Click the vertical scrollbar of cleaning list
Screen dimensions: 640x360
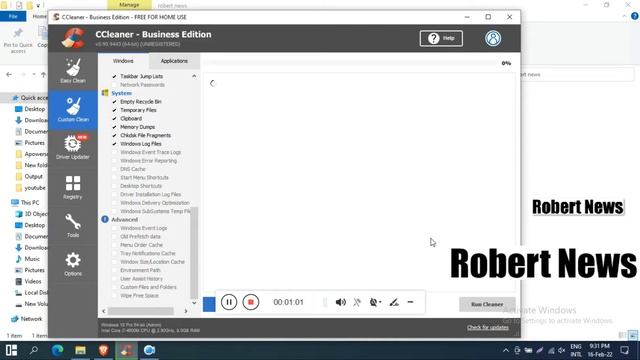pyautogui.click(x=194, y=253)
